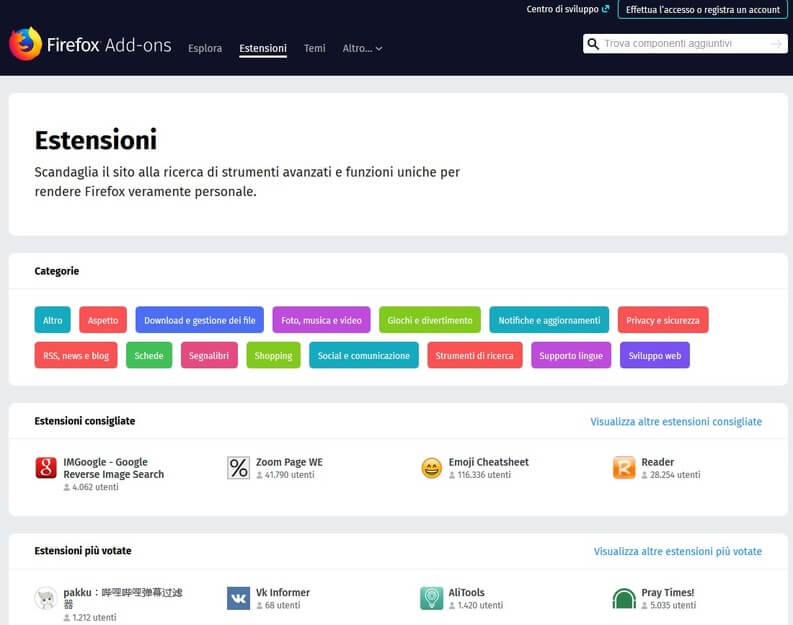The width and height of the screenshot is (793, 625).
Task: Choose Notifiche e aggiornamenti category
Action: coord(549,320)
